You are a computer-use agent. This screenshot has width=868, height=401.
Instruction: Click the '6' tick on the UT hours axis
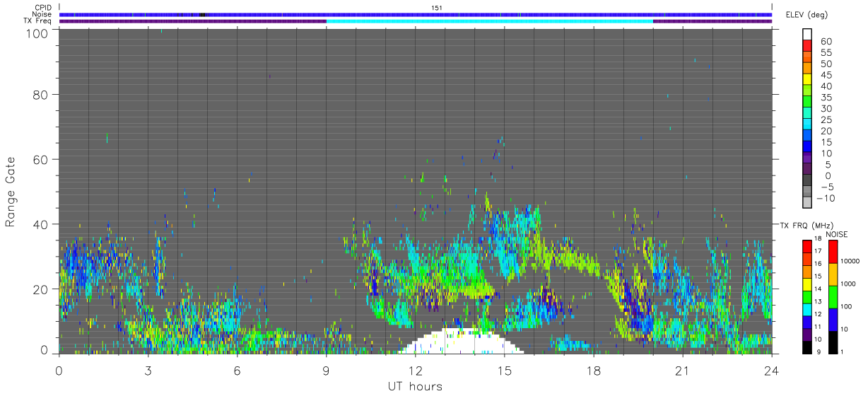click(x=237, y=371)
